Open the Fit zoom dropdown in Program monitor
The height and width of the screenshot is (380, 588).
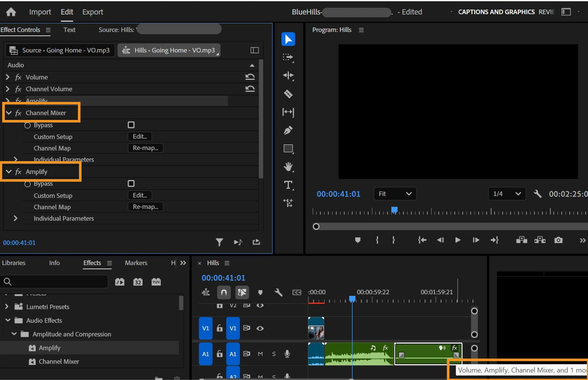point(395,194)
